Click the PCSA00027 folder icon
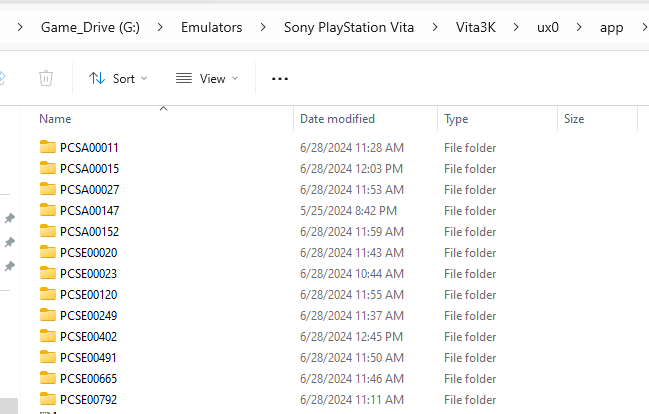Screen dimensions: 649x414 tap(48, 189)
